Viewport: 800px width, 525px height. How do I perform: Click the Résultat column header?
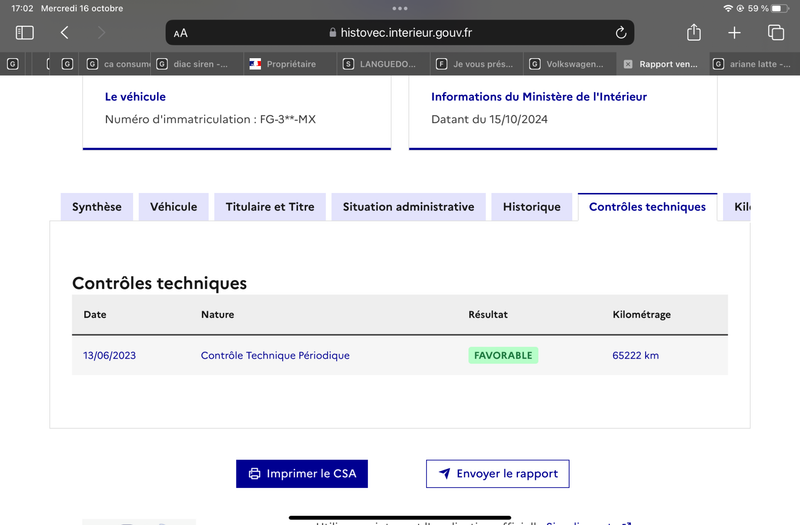[488, 314]
